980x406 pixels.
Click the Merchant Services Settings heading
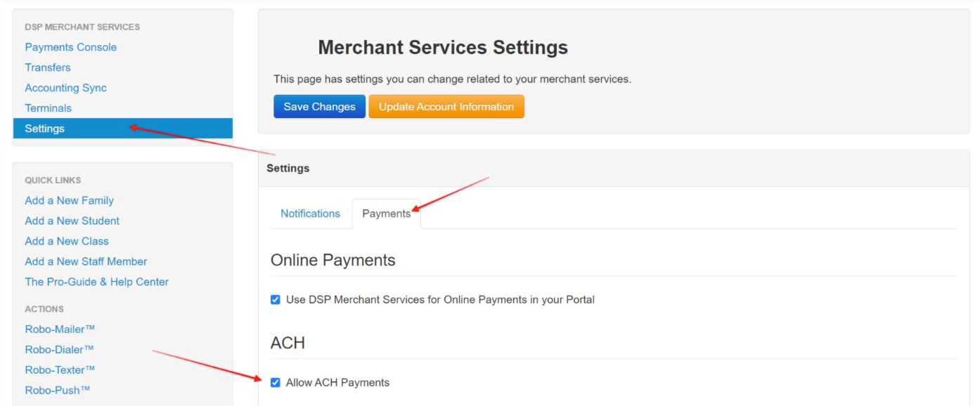[x=443, y=48]
